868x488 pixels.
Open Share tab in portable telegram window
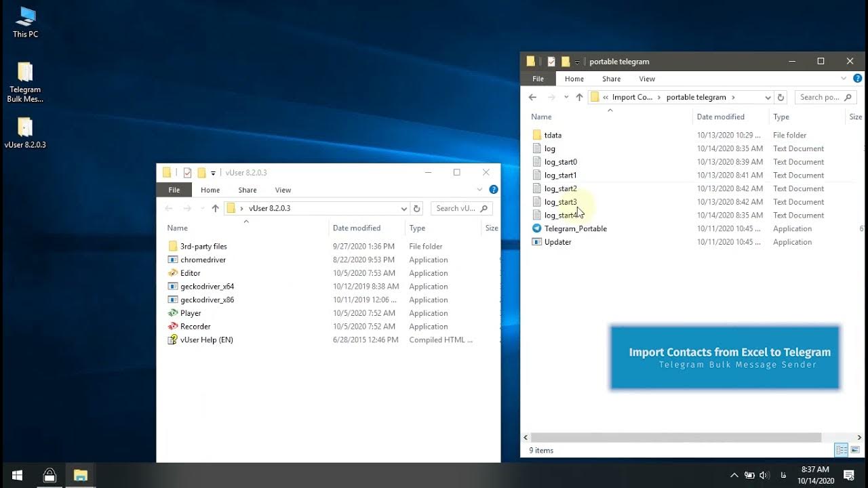[612, 79]
